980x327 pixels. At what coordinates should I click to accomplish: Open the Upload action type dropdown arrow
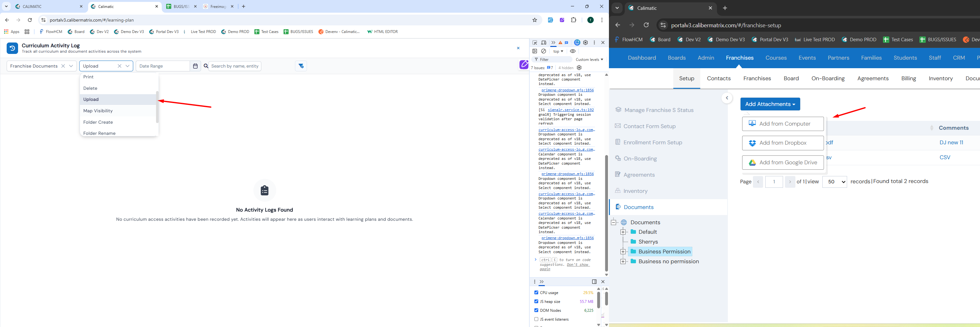127,66
